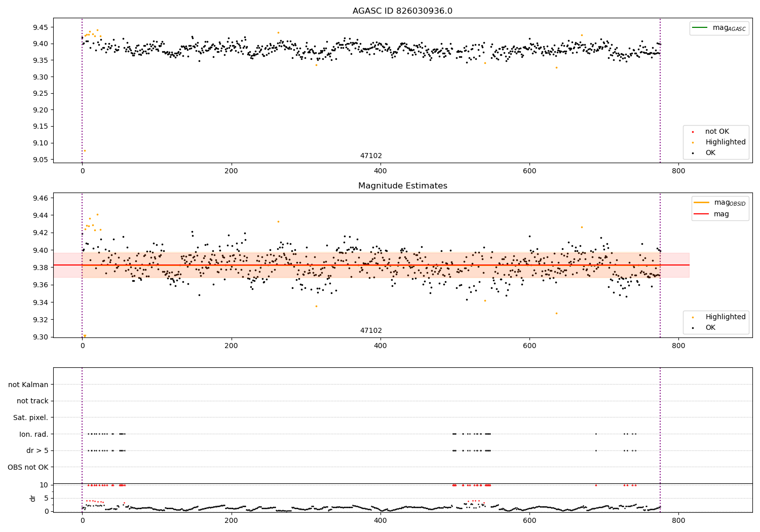Image resolution: width=760 pixels, height=532 pixels.
Task: Click the 'not Kalman' row label
Action: pos(28,385)
